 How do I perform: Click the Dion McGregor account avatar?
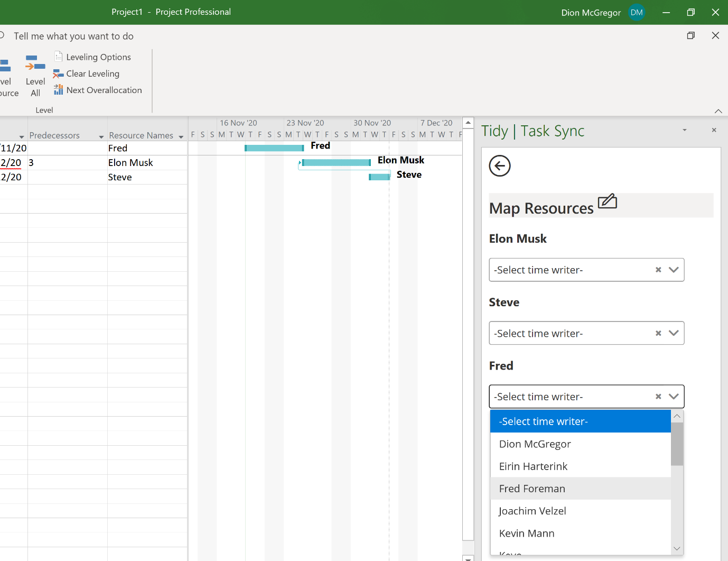click(637, 12)
